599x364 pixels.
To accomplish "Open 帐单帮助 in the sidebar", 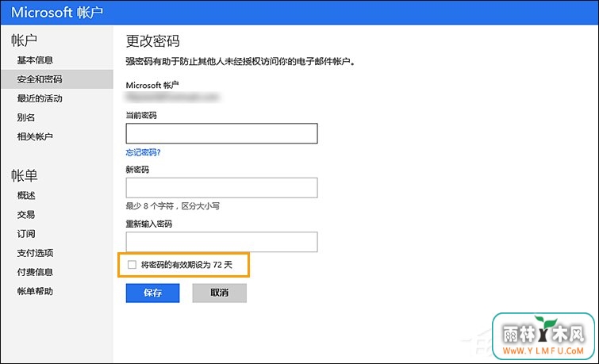I will coord(35,291).
